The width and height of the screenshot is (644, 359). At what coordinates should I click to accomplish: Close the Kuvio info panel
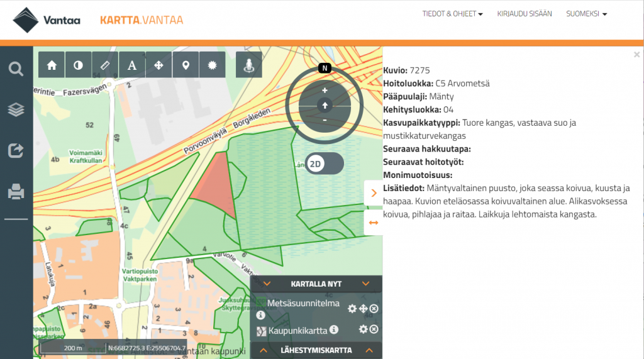tap(636, 55)
